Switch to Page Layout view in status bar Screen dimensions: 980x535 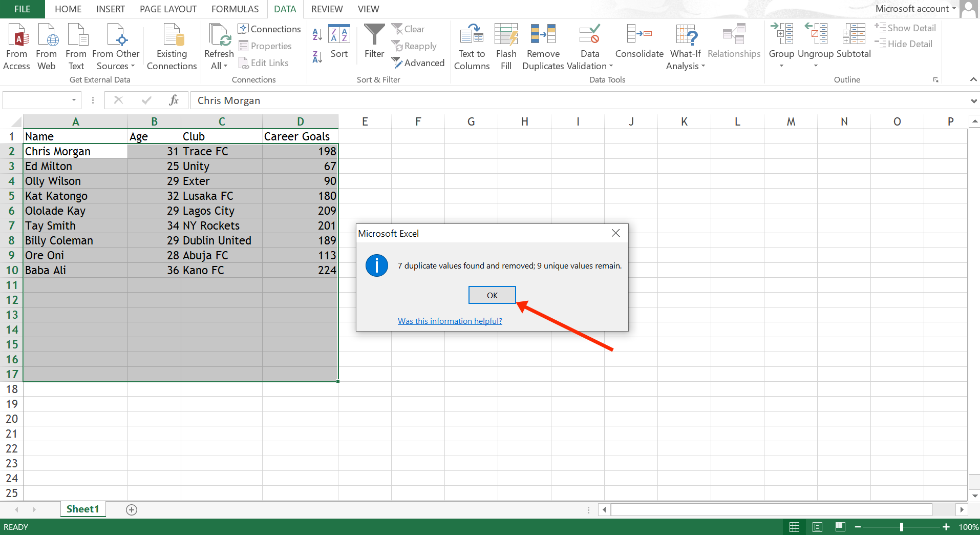coord(817,527)
